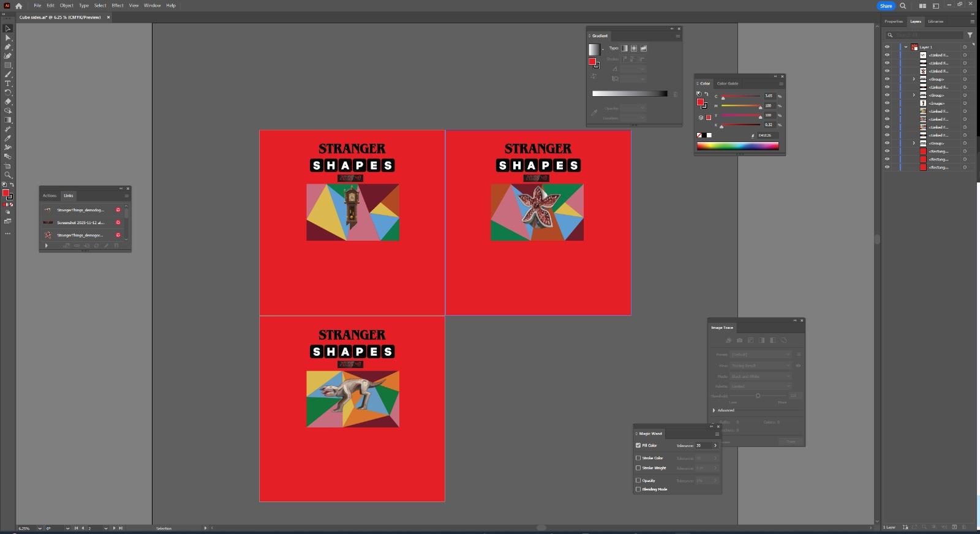980x534 pixels.
Task: Pick the Type tool in toolbar
Action: (x=8, y=83)
